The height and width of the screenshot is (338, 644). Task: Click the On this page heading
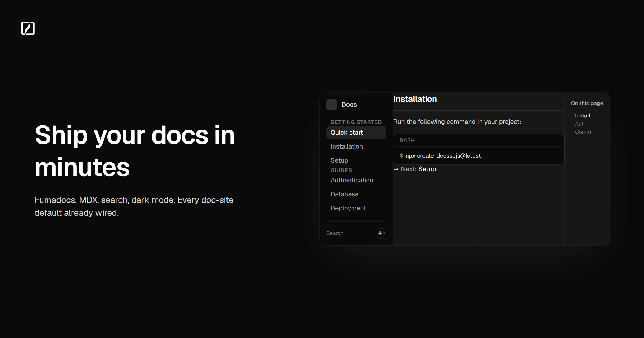(587, 103)
